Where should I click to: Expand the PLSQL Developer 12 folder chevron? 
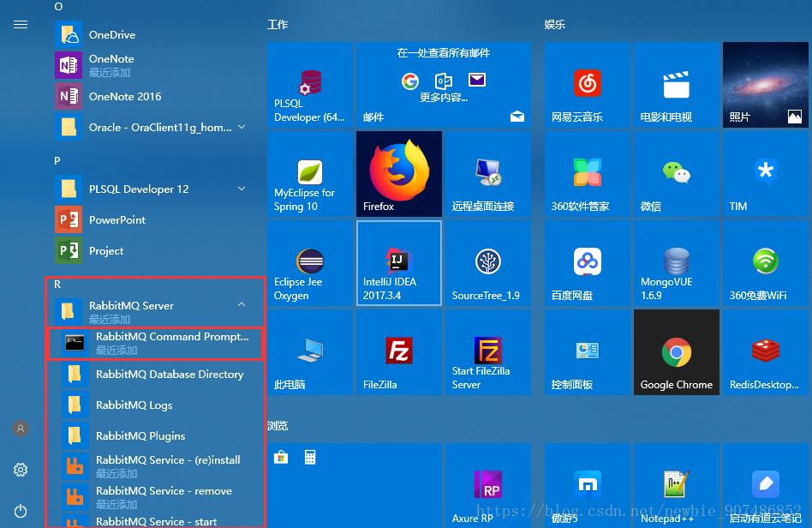click(242, 189)
